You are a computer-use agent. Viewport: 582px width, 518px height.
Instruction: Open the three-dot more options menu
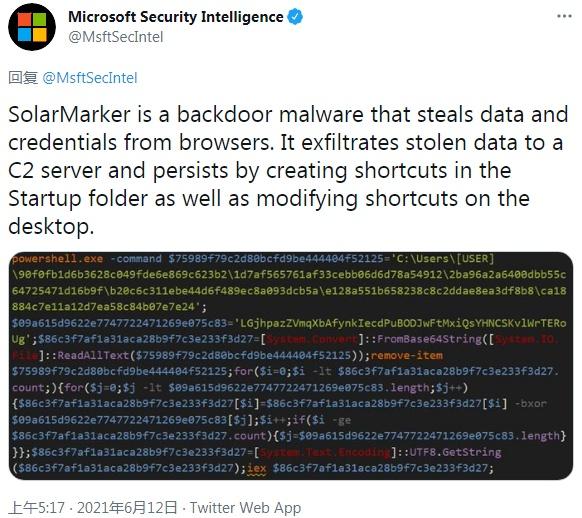[x=564, y=16]
